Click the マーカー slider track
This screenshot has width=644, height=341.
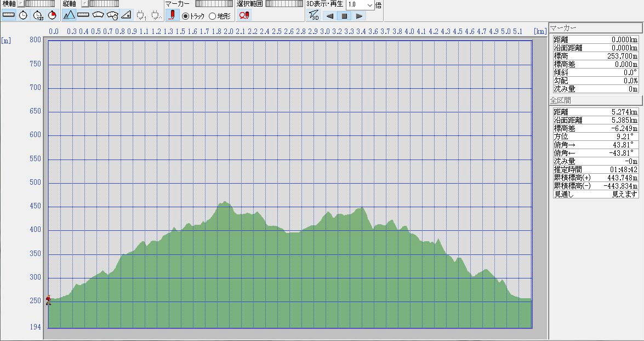click(x=214, y=4)
